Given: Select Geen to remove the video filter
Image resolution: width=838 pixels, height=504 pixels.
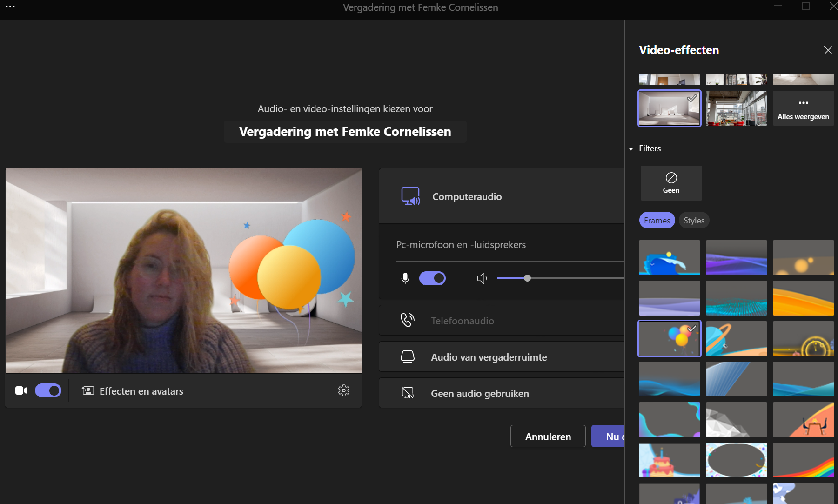Looking at the screenshot, I should tap(671, 182).
